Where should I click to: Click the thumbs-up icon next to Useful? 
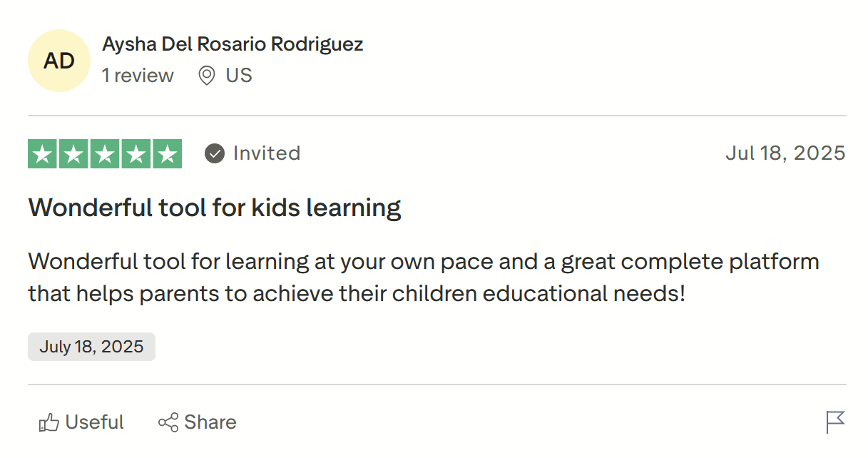(x=48, y=422)
